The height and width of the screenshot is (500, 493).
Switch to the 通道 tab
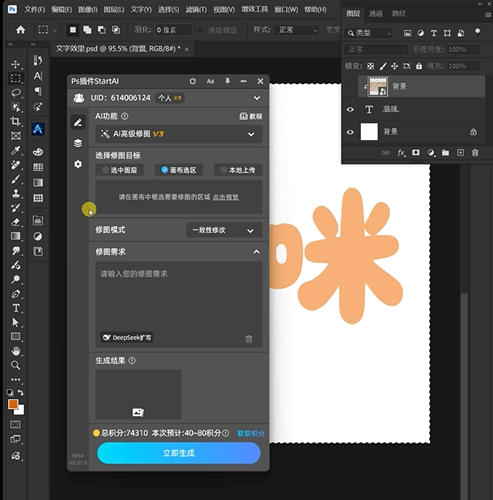[x=376, y=14]
